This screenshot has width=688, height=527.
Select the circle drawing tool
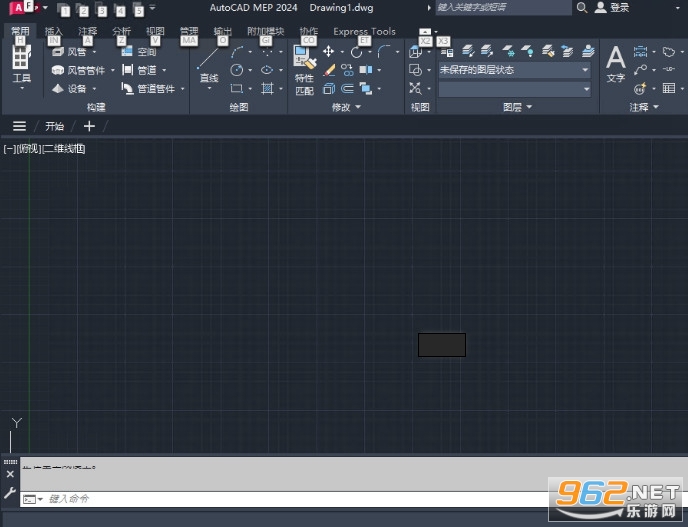coord(237,70)
